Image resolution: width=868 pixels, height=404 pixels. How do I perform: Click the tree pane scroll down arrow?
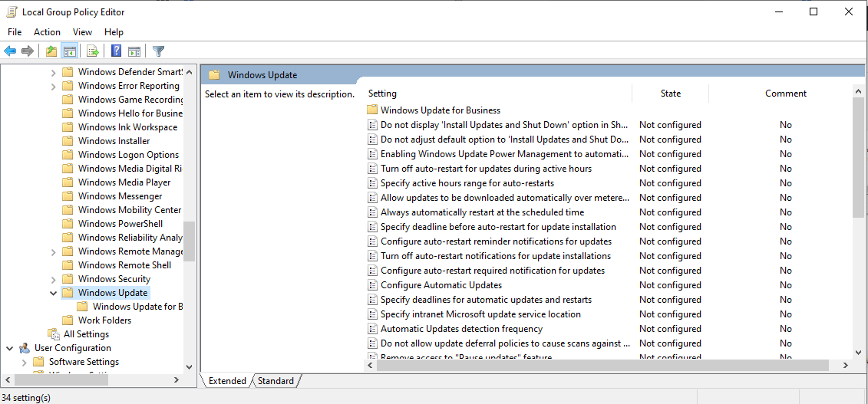coord(189,366)
